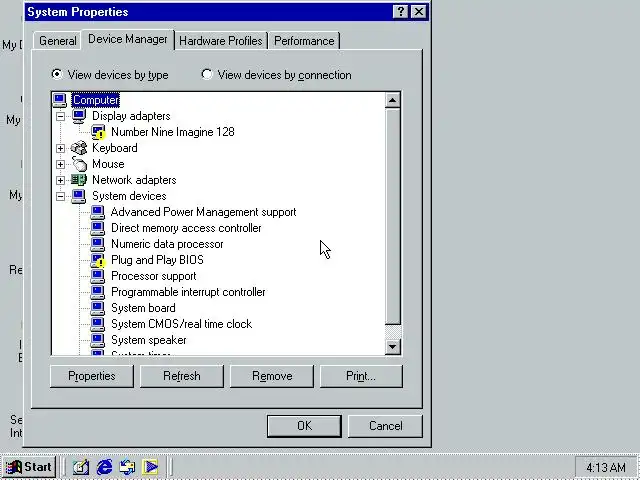Expand the Mouse branch
Screen dimensions: 640x480
point(60,164)
